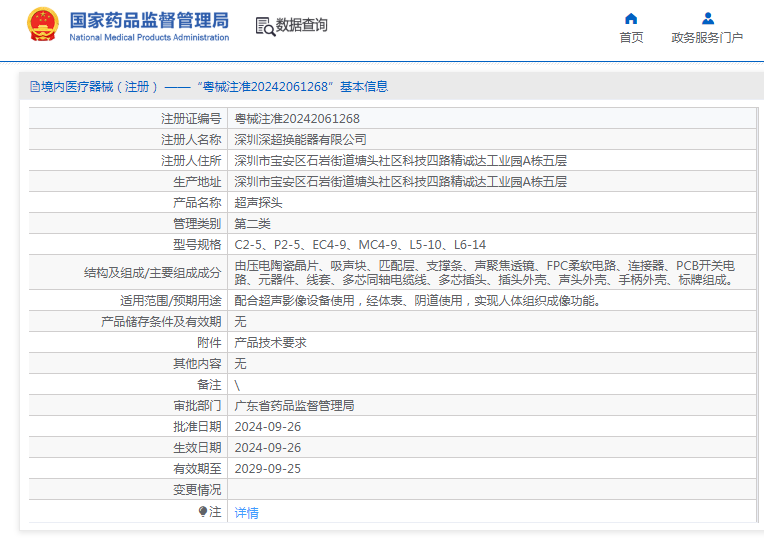This screenshot has width=764, height=539.
Task: Click National Medical Products Administration subtitle
Action: coord(149,38)
